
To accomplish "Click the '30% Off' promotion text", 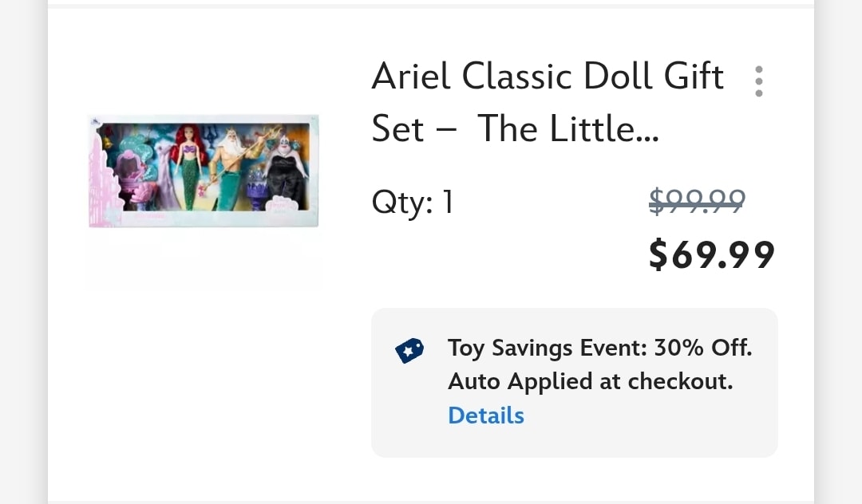I will pyautogui.click(x=703, y=348).
